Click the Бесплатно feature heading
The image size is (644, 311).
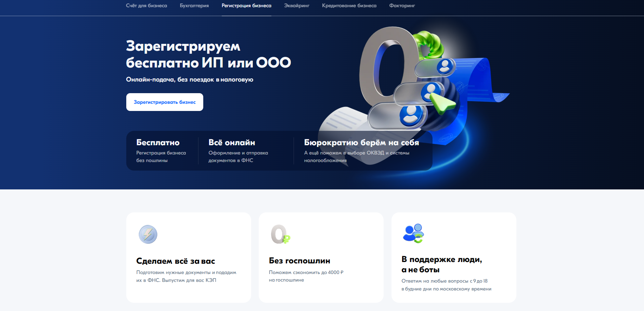[158, 142]
